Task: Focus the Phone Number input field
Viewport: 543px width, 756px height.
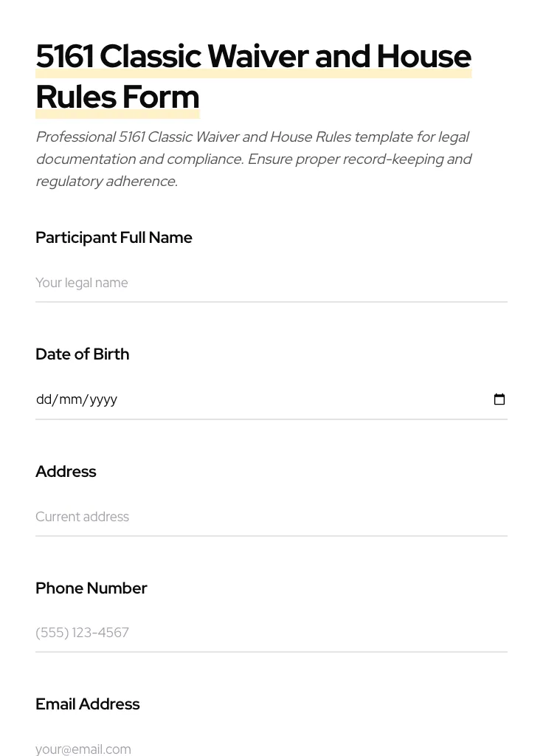Action: coord(271,633)
